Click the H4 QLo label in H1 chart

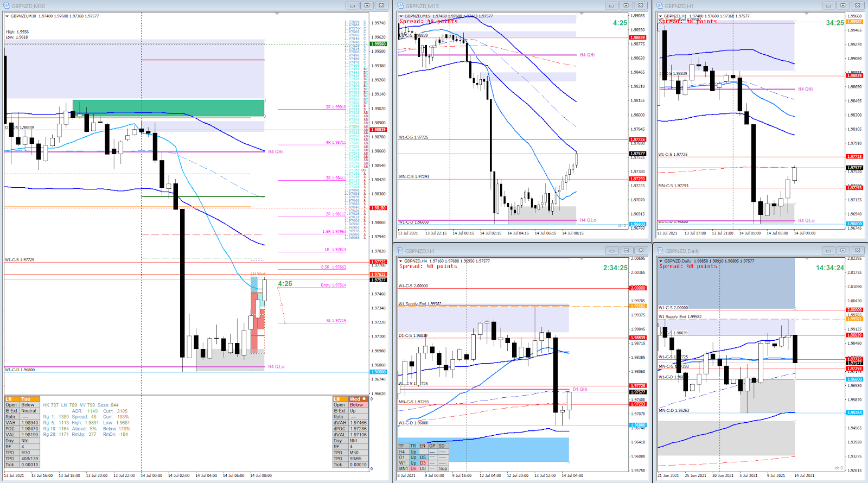(x=806, y=221)
